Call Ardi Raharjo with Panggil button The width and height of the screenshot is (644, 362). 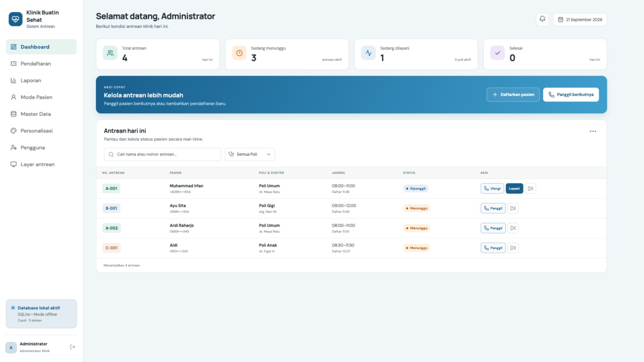tap(493, 228)
